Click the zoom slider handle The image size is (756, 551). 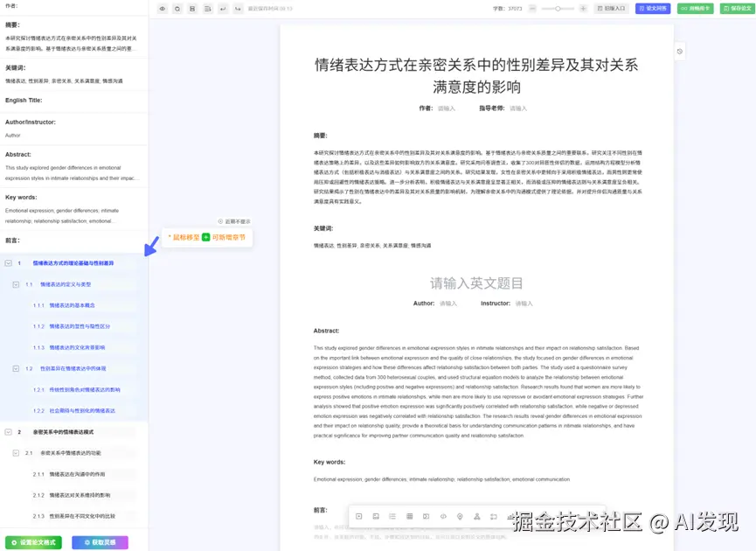click(x=558, y=9)
